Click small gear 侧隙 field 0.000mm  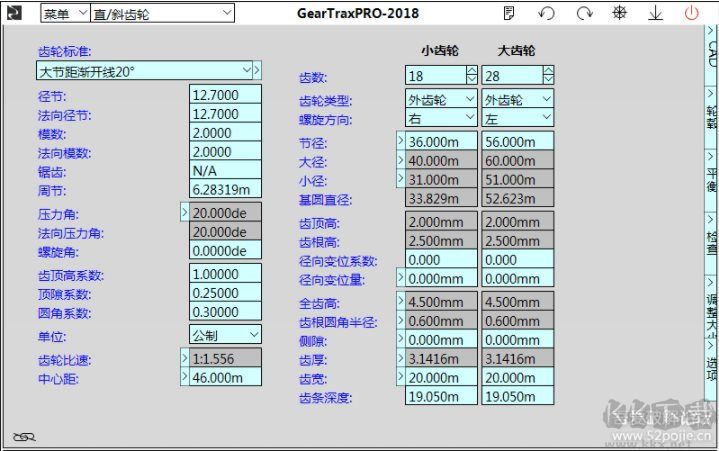tap(441, 340)
